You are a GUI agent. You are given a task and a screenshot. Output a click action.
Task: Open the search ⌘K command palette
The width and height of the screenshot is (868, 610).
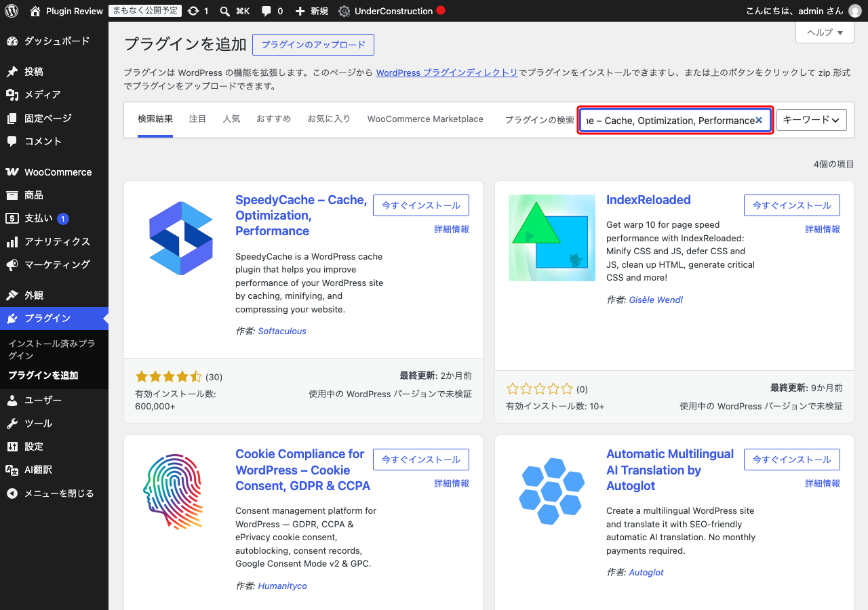(235, 11)
